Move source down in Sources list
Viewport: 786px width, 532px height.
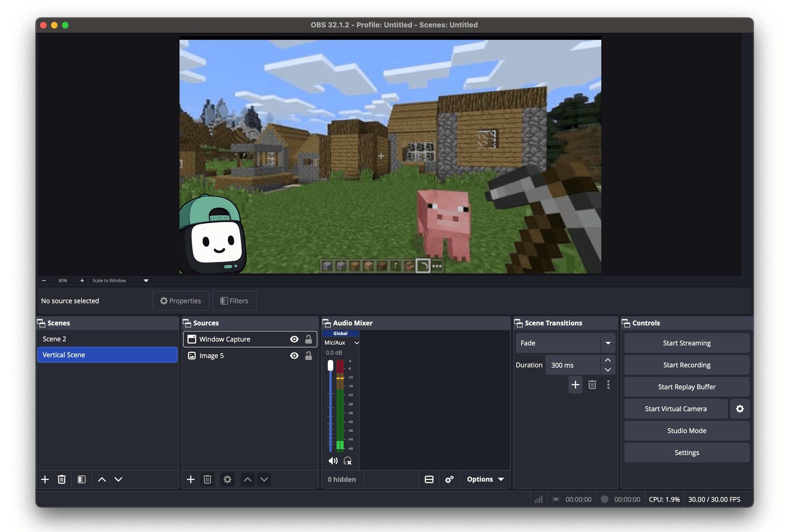pos(264,479)
